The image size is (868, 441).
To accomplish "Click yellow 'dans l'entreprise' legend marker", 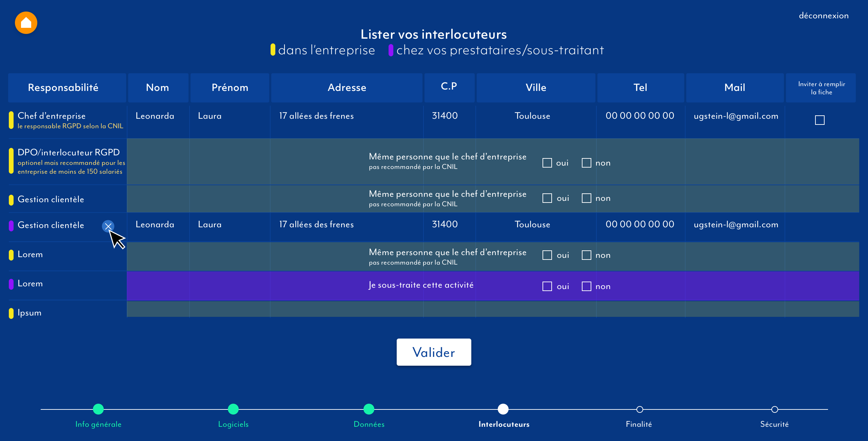I will pos(273,50).
